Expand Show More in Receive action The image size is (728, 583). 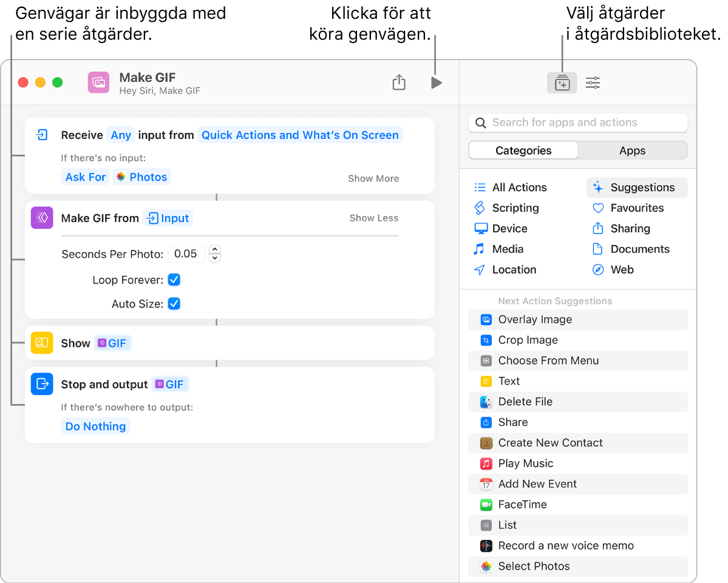click(x=373, y=178)
